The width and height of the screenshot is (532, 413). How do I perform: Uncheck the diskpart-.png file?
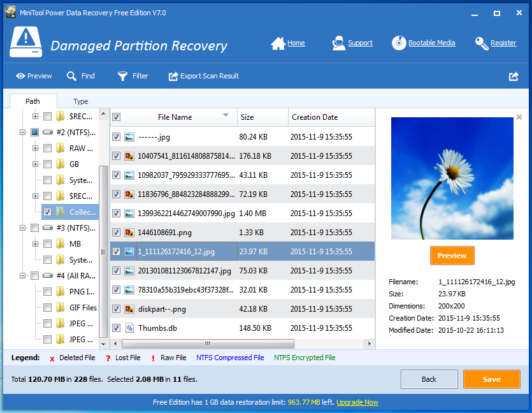(115, 308)
